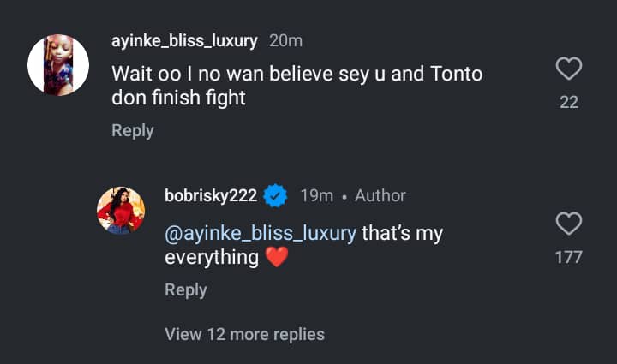The image size is (617, 364).
Task: Like the ayinke_bliss_luxury comment with heart icon
Action: click(569, 69)
